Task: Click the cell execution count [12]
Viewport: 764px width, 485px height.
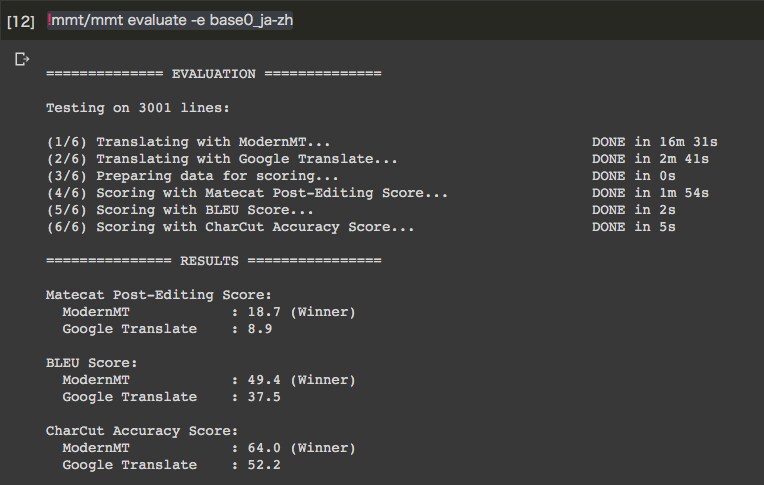Action: 21,21
